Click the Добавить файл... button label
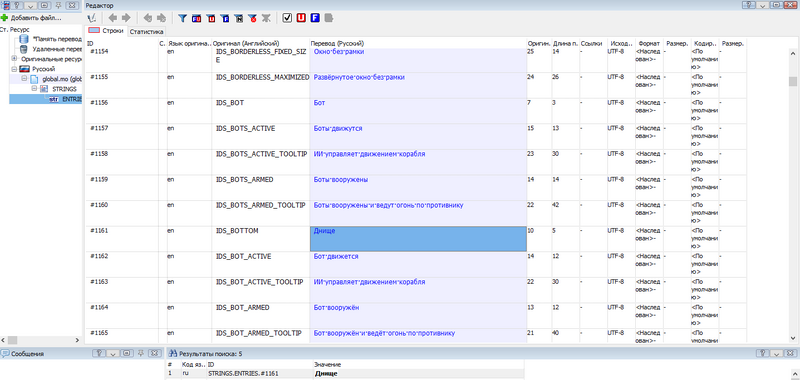 coord(36,17)
